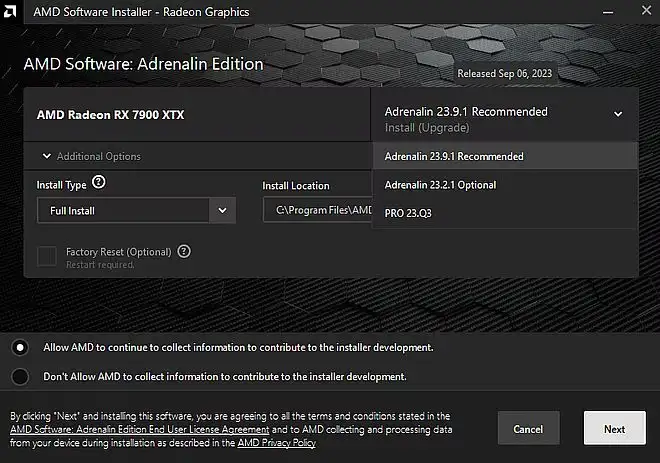This screenshot has width=660, height=463.
Task: Click the AMD Radeon RX 7900 XTX header
Action: tap(110, 115)
